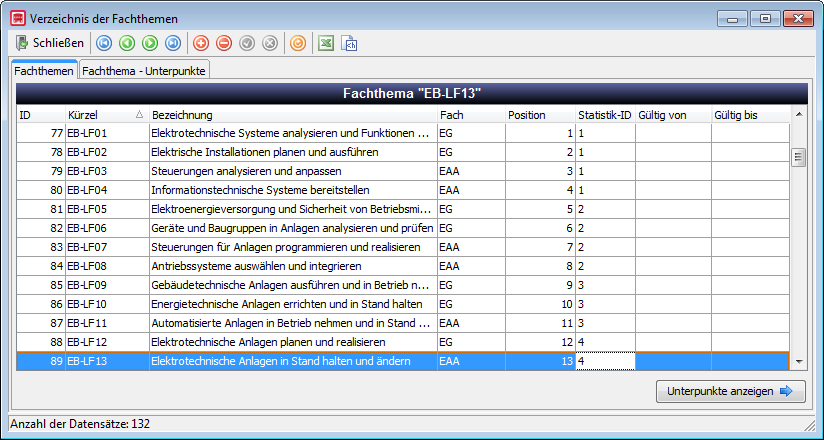Switch to Fachthema - Unterpunkte tab
Screen dimensions: 824x440
144,70
